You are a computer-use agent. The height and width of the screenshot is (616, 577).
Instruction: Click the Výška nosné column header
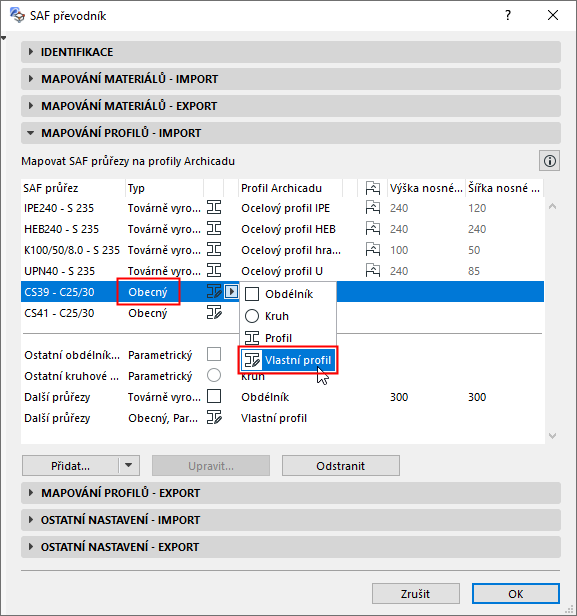pos(426,188)
